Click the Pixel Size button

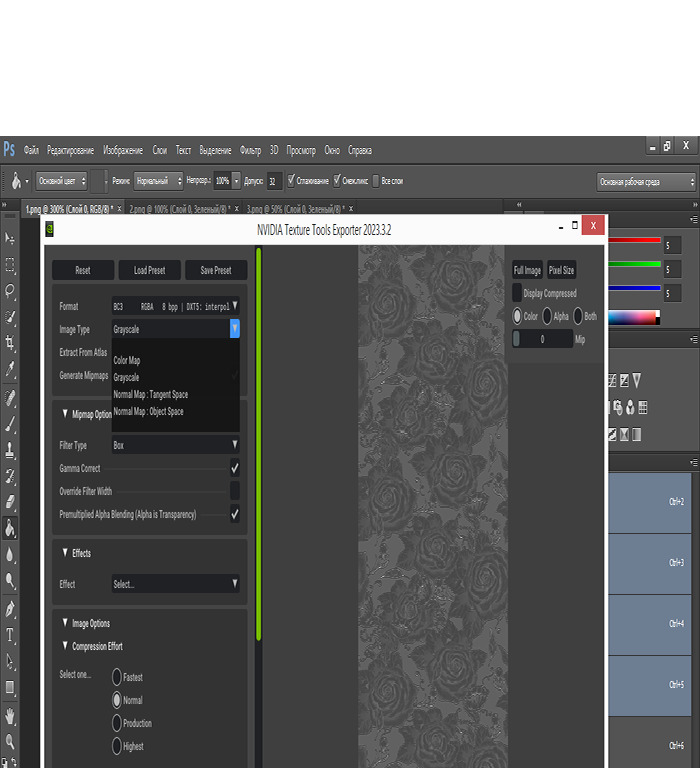pyautogui.click(x=561, y=270)
